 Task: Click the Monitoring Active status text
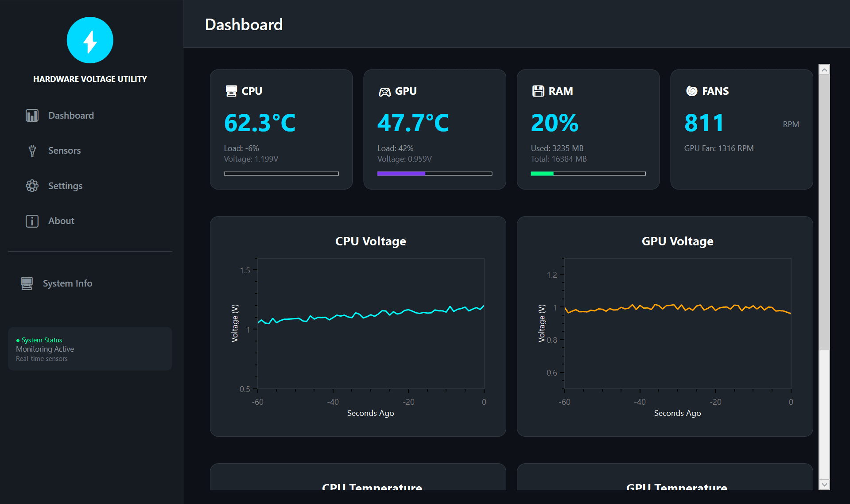pos(45,349)
